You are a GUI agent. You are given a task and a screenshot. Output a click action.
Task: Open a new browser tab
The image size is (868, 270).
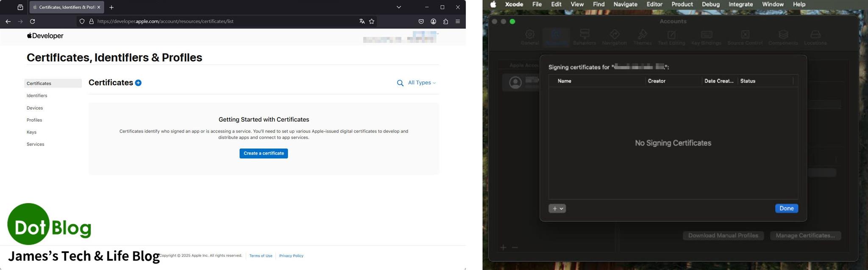(111, 7)
